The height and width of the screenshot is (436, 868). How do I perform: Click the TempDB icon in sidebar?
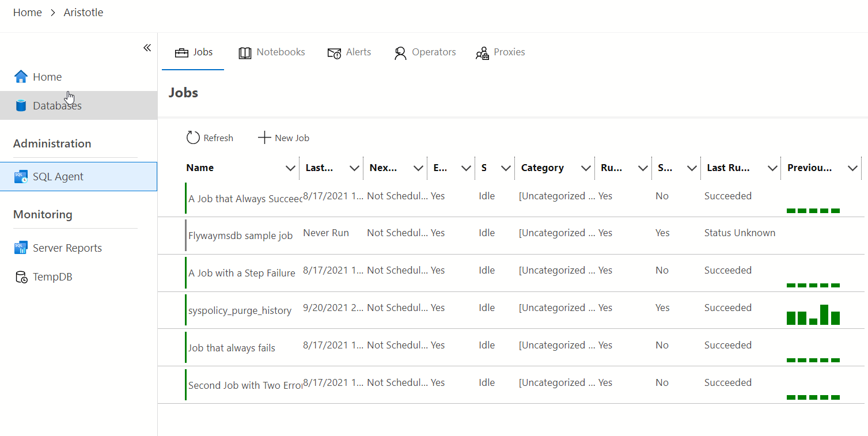click(21, 277)
